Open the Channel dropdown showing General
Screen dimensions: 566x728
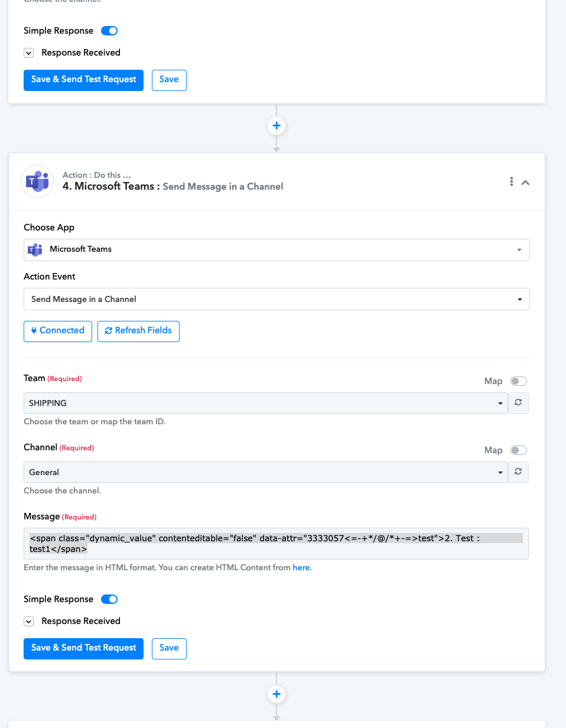click(x=265, y=472)
